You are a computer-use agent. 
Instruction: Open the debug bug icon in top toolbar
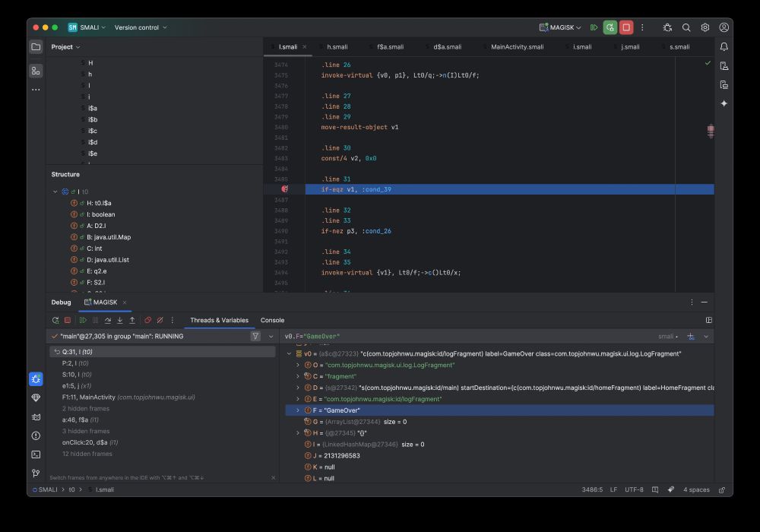point(667,27)
